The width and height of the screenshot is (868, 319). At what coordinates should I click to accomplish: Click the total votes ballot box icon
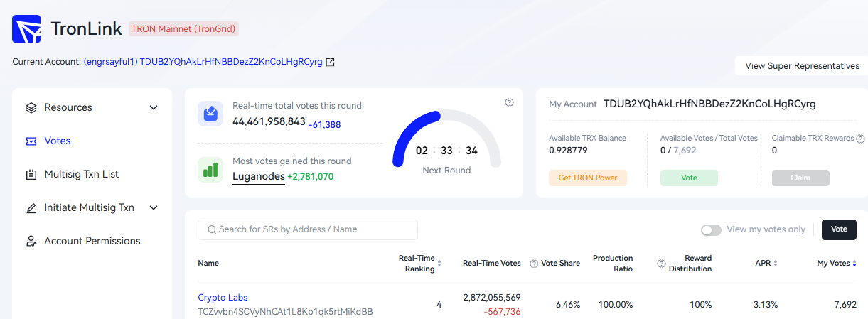click(210, 114)
